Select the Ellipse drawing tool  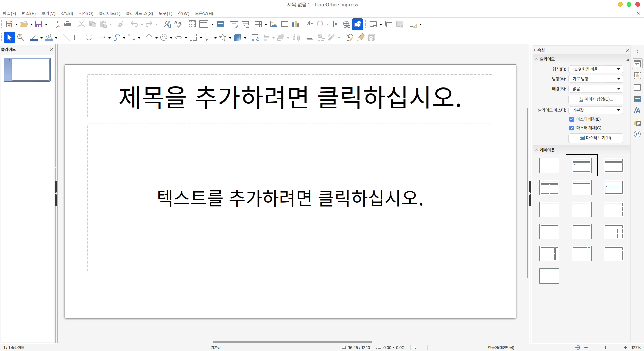(x=89, y=37)
